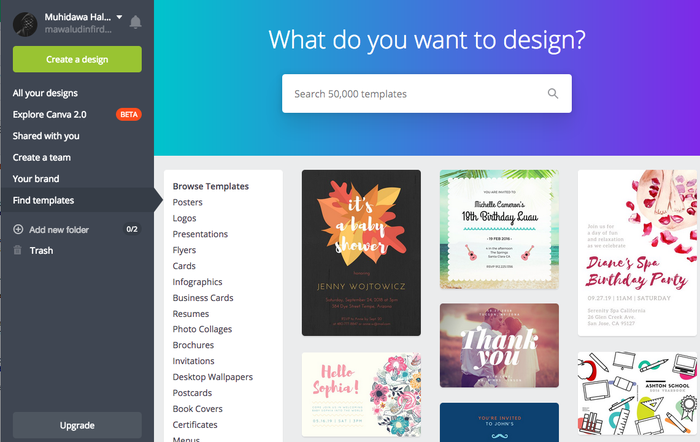Screen dimensions: 700x442
Task: Click the orange BETA badge
Action: 129,114
